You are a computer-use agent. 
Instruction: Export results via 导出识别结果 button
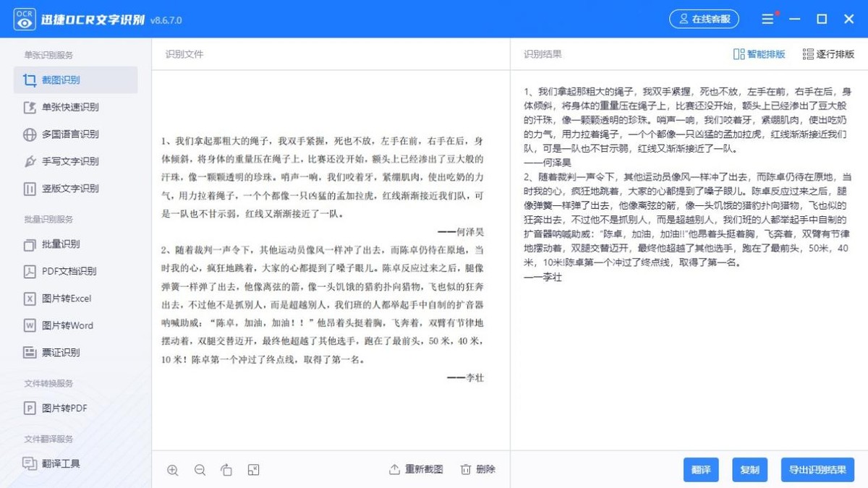817,469
